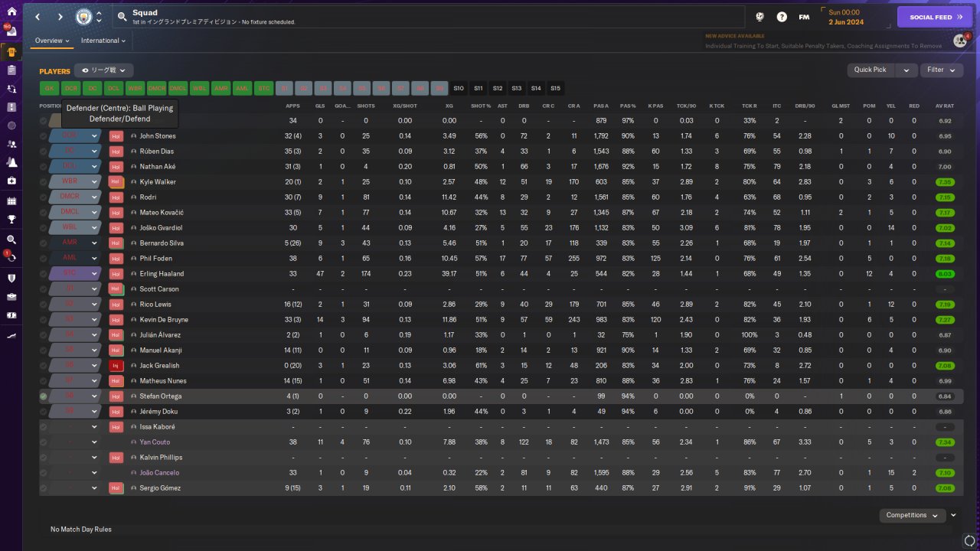Select the Squad shirt icon in the sidebar
This screenshot has width=980, height=551.
[11, 51]
